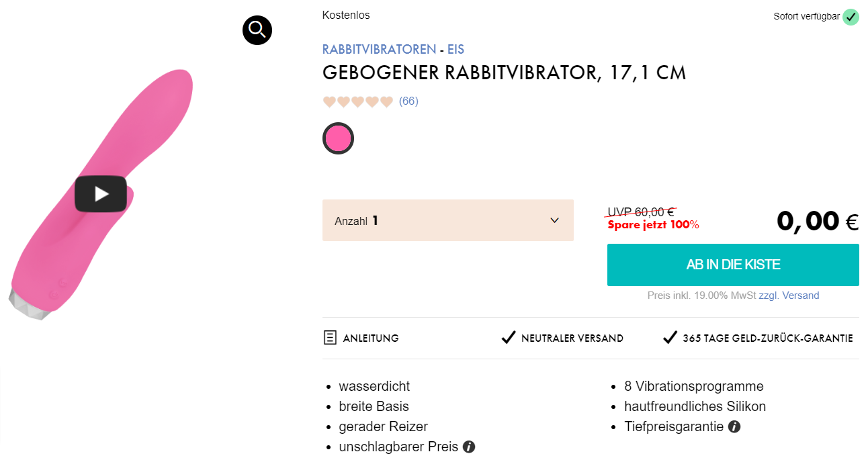Image resolution: width=868 pixels, height=458 pixels.
Task: Open the zzgl. Versand shipping link
Action: point(789,295)
